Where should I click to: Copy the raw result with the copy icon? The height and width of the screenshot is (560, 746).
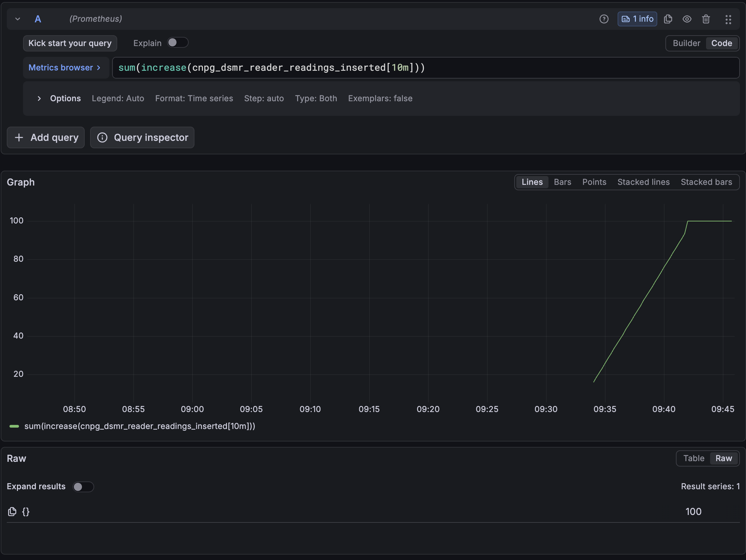click(x=12, y=512)
